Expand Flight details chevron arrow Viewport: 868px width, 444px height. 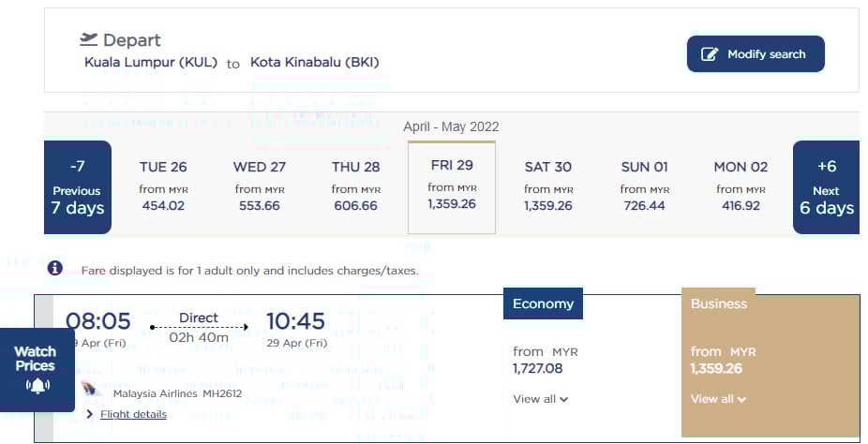tap(89, 414)
